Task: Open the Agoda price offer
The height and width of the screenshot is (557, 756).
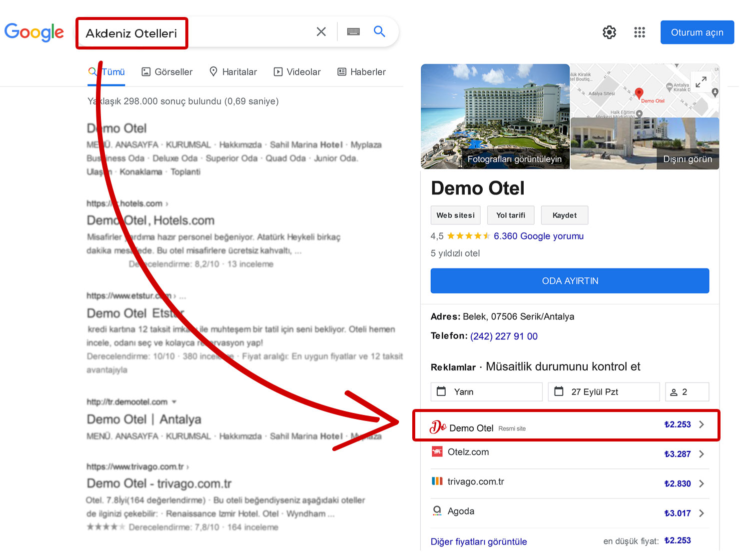Action: (x=570, y=512)
